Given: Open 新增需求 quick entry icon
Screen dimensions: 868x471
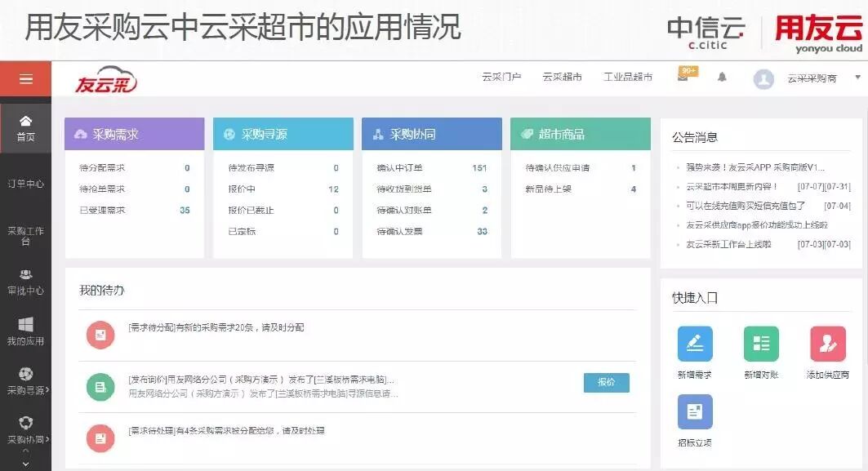Looking at the screenshot, I should pyautogui.click(x=695, y=344).
